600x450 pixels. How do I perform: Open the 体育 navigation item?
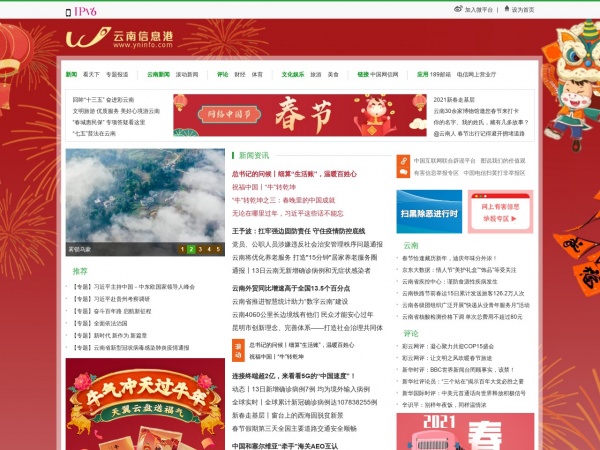pyautogui.click(x=257, y=74)
